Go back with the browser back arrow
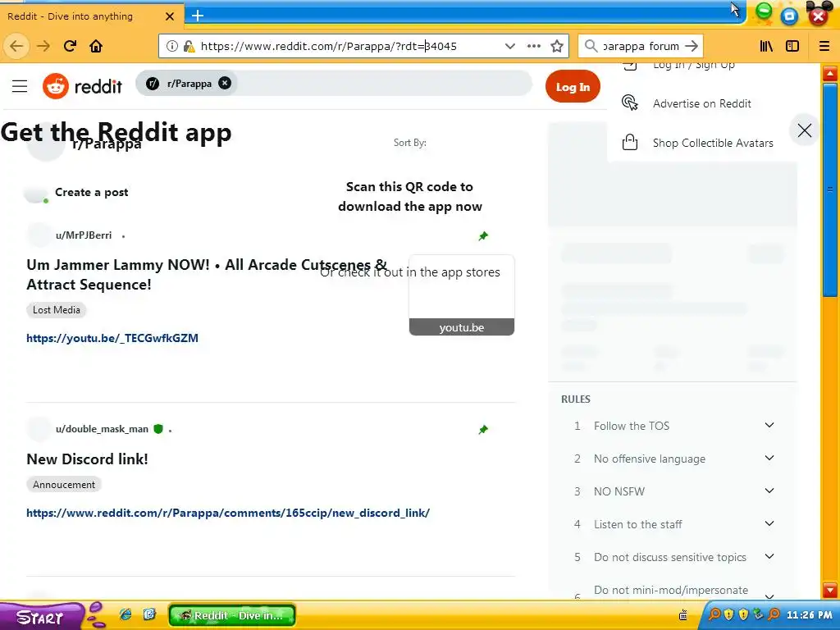Viewport: 840px width, 630px height. (16, 46)
